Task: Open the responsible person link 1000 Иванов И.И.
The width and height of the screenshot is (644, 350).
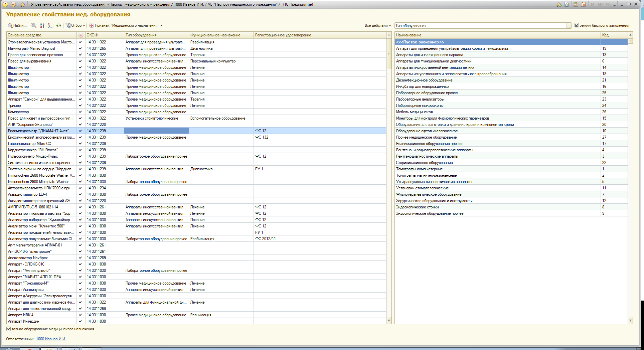Action: pyautogui.click(x=51, y=339)
